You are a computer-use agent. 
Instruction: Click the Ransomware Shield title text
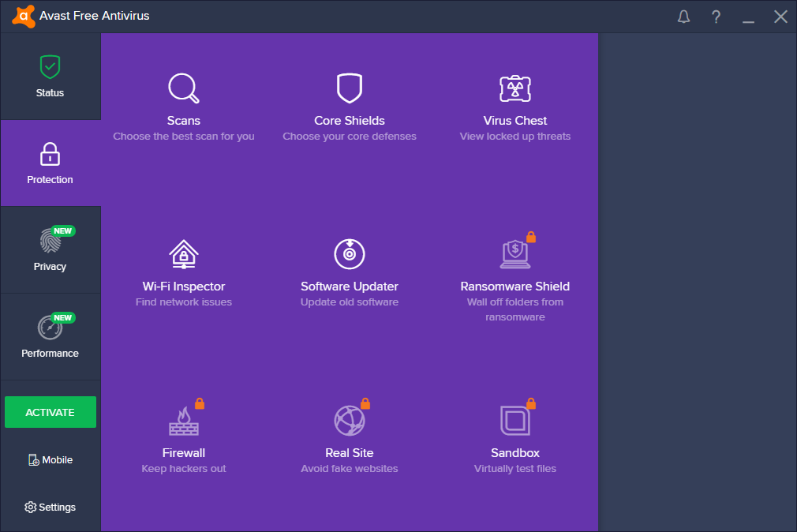pyautogui.click(x=515, y=287)
